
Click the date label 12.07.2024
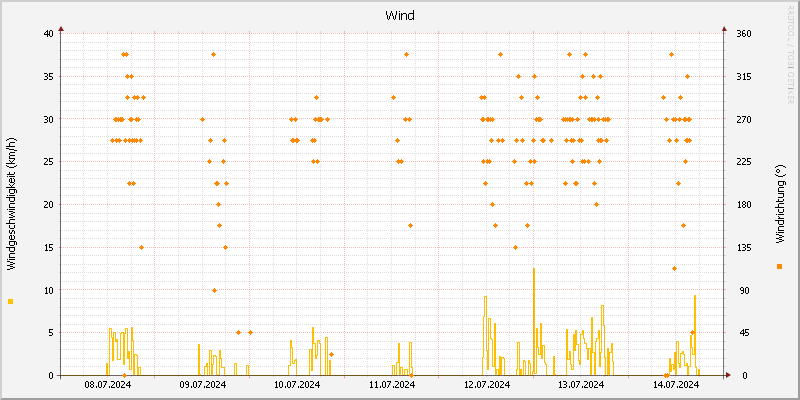click(487, 384)
